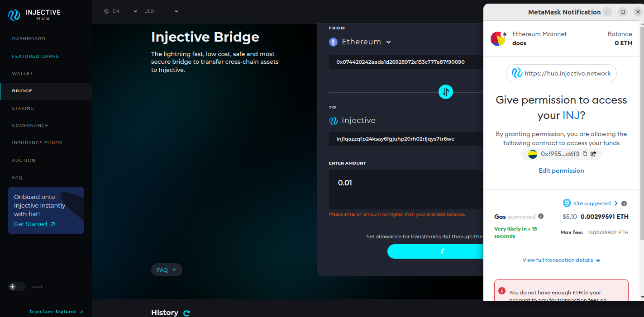Image resolution: width=644 pixels, height=317 pixels.
Task: Expand the Ethereum network selector
Action: 360,42
